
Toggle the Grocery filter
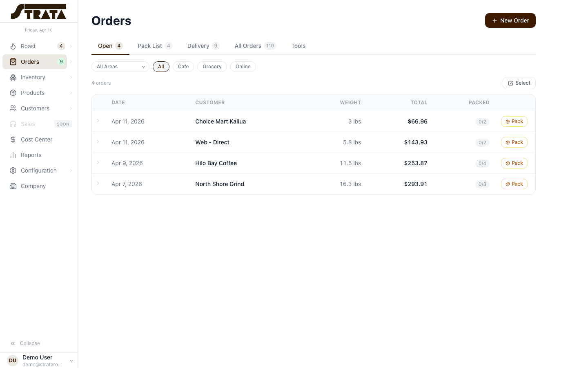212,66
